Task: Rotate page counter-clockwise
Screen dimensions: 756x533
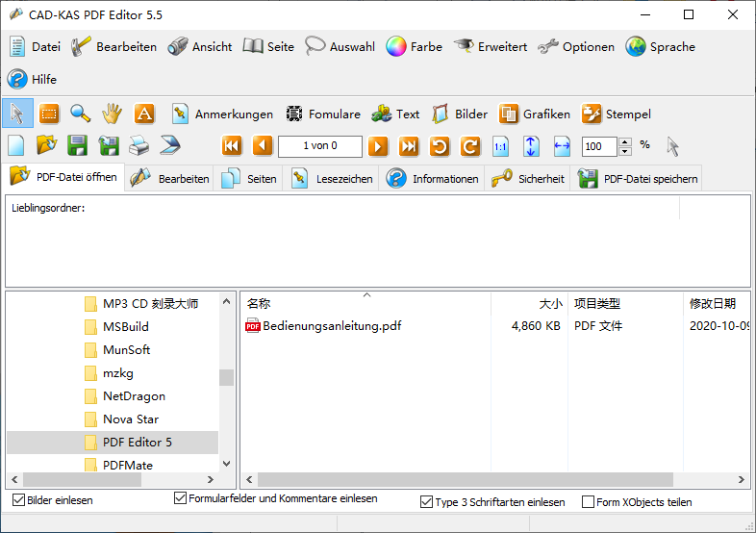Action: [x=440, y=146]
